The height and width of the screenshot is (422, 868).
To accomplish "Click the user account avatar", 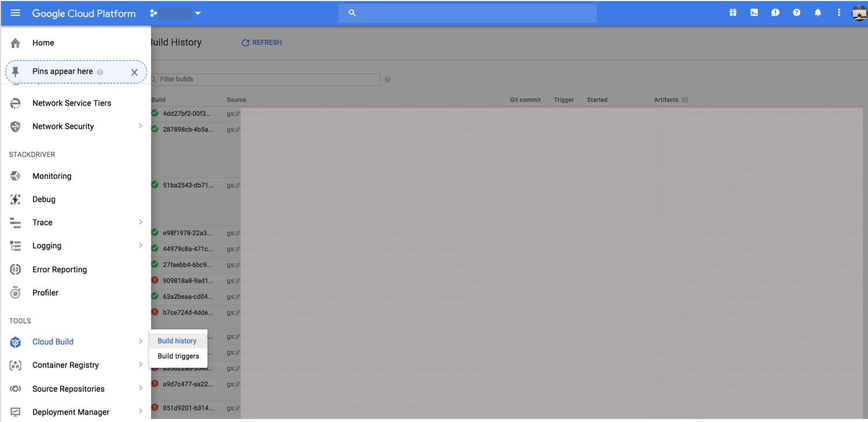I will point(859,13).
